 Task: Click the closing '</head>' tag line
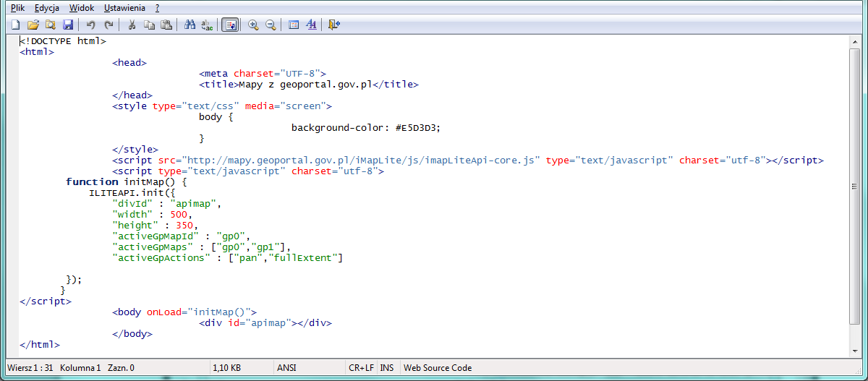tap(132, 95)
